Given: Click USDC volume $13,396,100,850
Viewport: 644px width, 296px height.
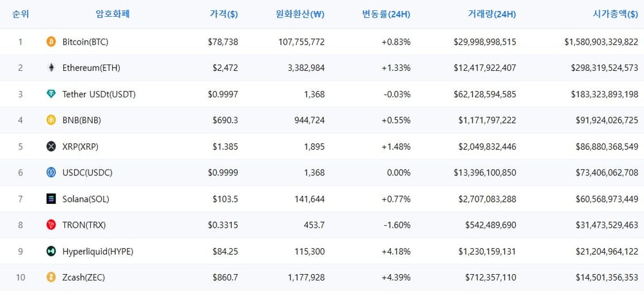Looking at the screenshot, I should tap(485, 173).
